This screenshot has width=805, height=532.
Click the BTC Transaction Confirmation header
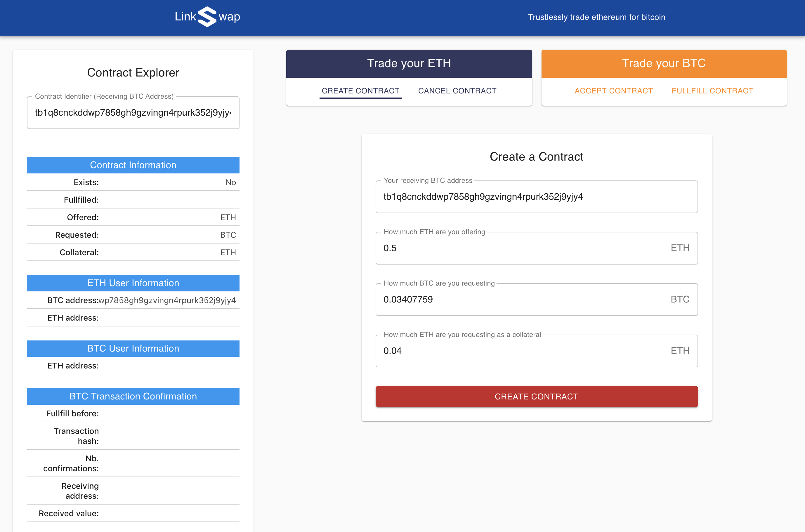[x=133, y=396]
